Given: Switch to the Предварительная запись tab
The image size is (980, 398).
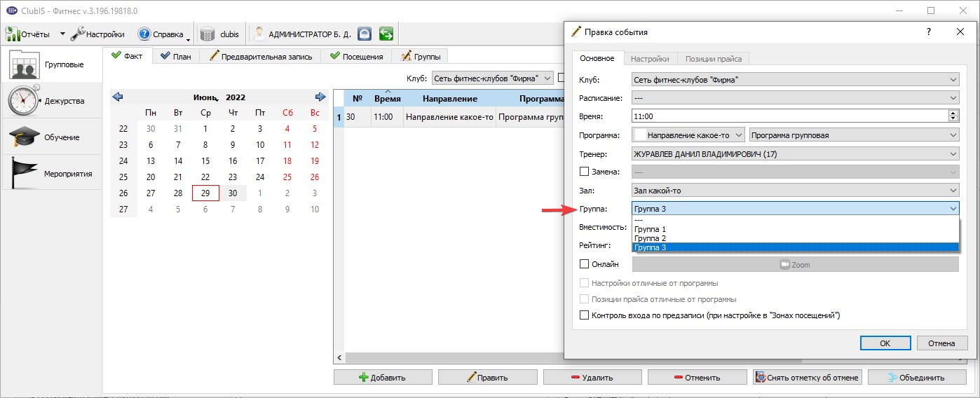Looking at the screenshot, I should pyautogui.click(x=261, y=56).
